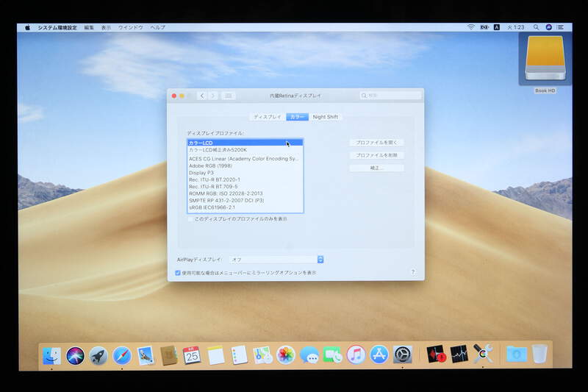Screen dimensions: 588x392
Task: Open Maps icon in Dock
Action: 262,355
